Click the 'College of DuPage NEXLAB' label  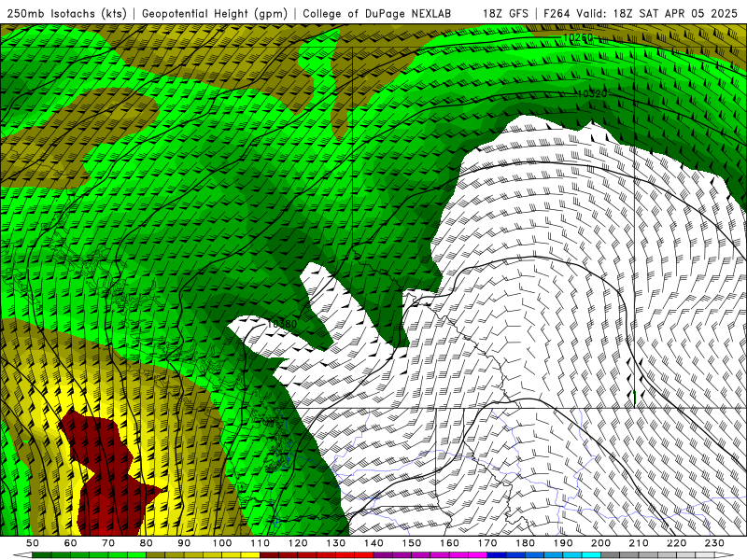[377, 14]
